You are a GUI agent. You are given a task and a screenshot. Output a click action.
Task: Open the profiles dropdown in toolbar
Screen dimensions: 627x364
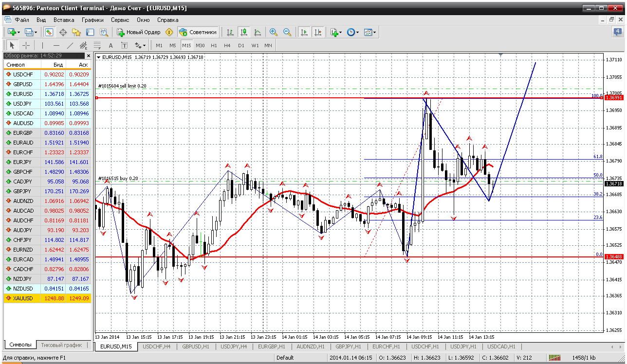[31, 32]
